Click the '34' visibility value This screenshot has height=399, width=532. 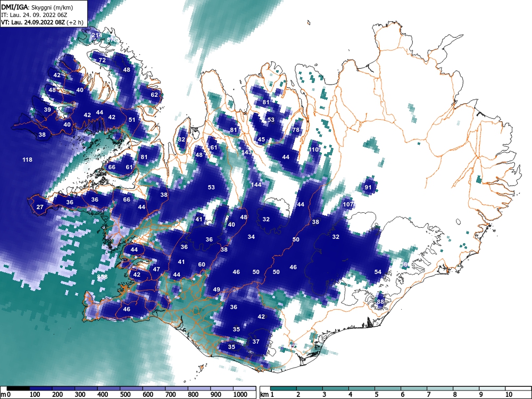tap(251, 237)
